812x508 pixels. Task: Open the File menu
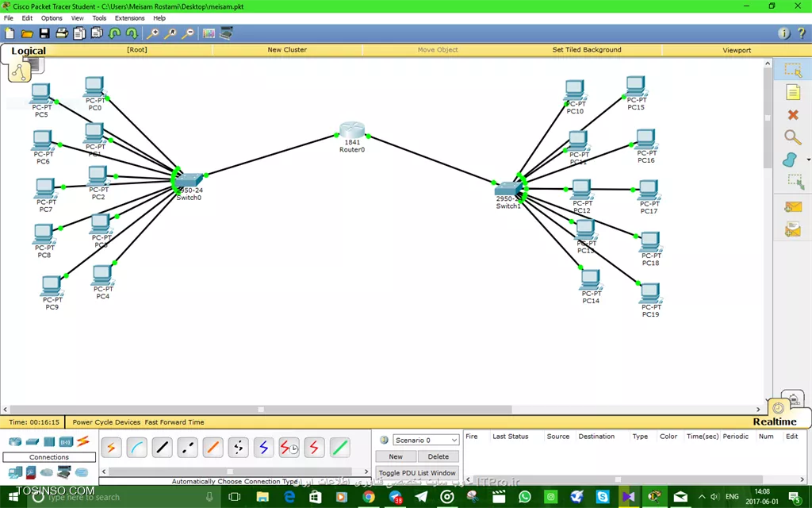tap(9, 18)
